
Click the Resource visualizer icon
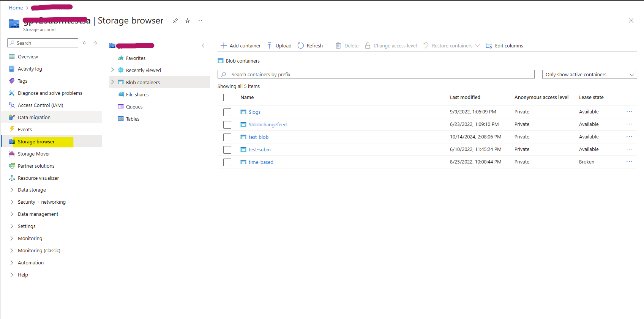(12, 178)
